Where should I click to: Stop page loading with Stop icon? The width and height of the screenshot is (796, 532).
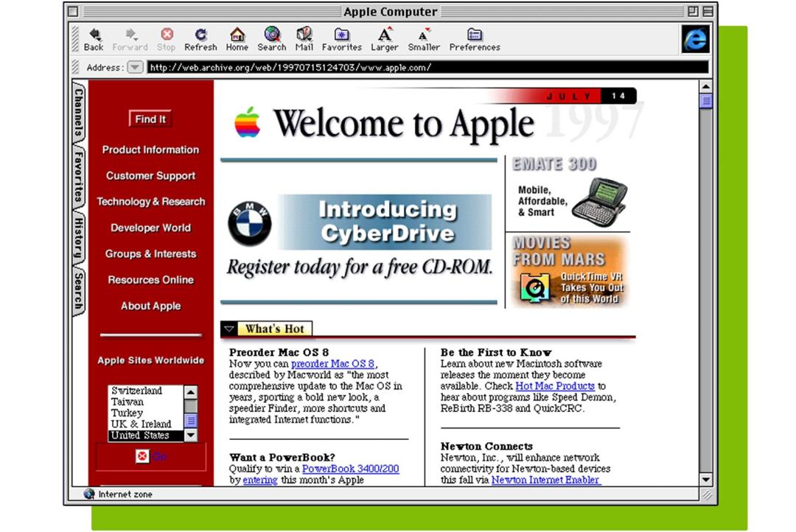pos(167,34)
